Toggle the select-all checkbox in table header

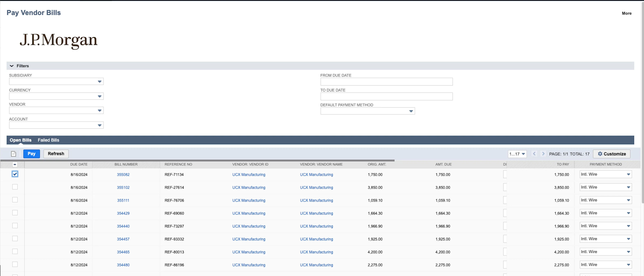pos(15,164)
